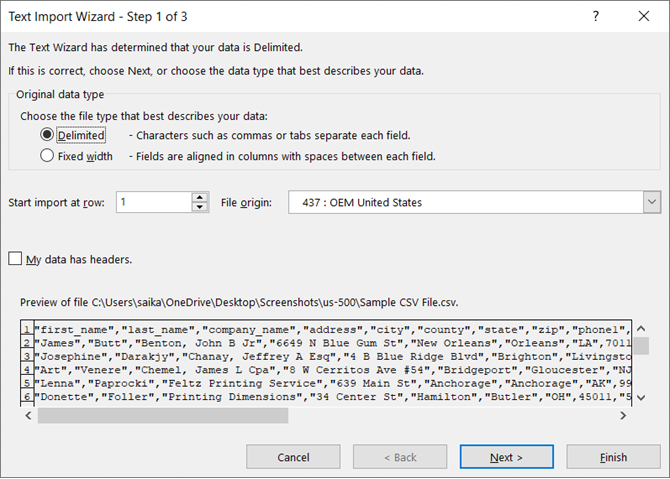The height and width of the screenshot is (479, 670).
Task: Click the preview scroll-left arrow
Action: point(29,415)
